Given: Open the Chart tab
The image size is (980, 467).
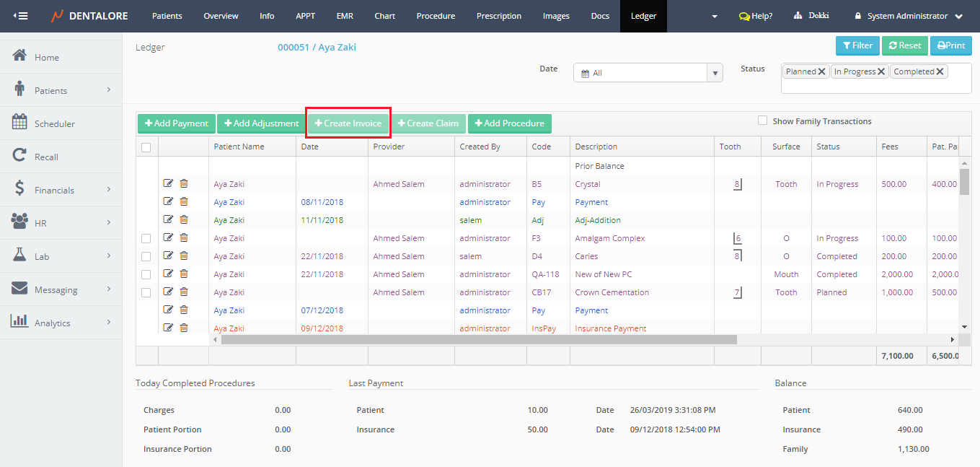Looking at the screenshot, I should coord(384,16).
